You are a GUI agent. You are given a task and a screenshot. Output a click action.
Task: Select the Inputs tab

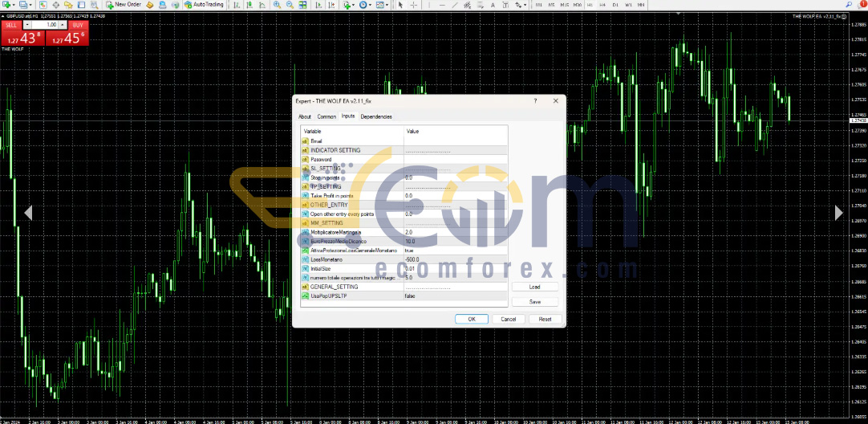pyautogui.click(x=348, y=116)
